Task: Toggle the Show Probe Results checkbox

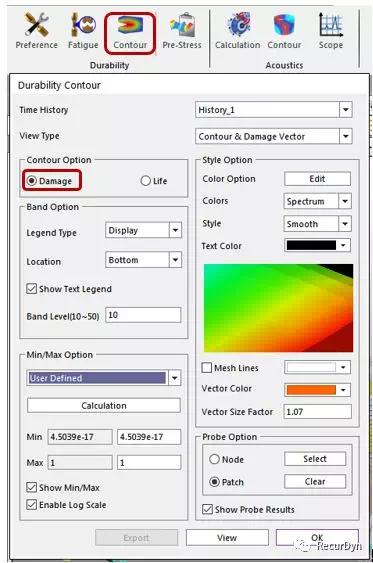Action: (x=207, y=509)
